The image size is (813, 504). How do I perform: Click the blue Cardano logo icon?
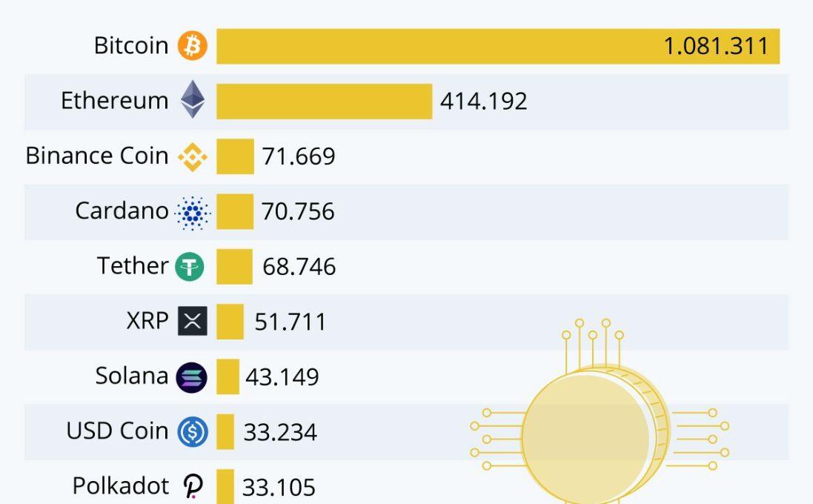[193, 212]
